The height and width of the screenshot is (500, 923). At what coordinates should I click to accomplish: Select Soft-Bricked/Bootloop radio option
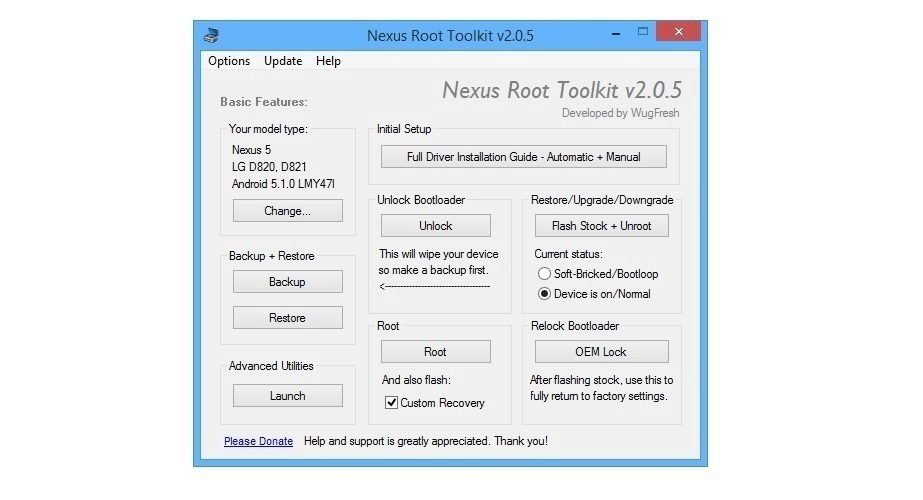click(x=598, y=274)
